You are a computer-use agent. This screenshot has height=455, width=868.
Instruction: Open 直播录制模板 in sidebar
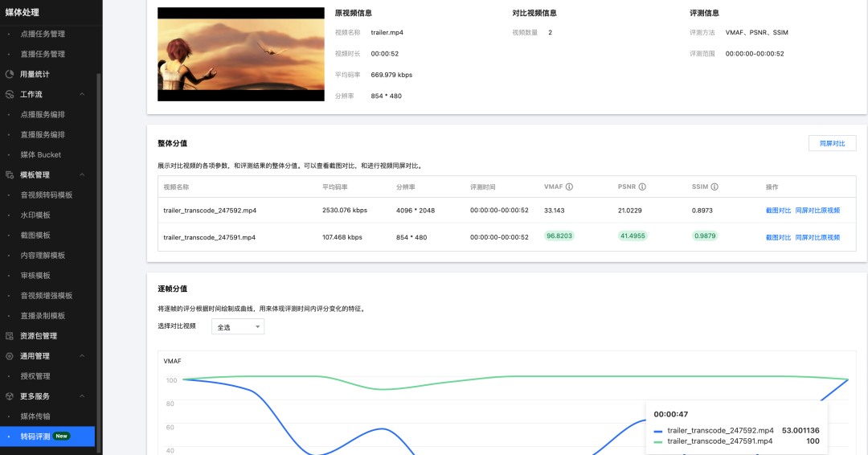[43, 315]
